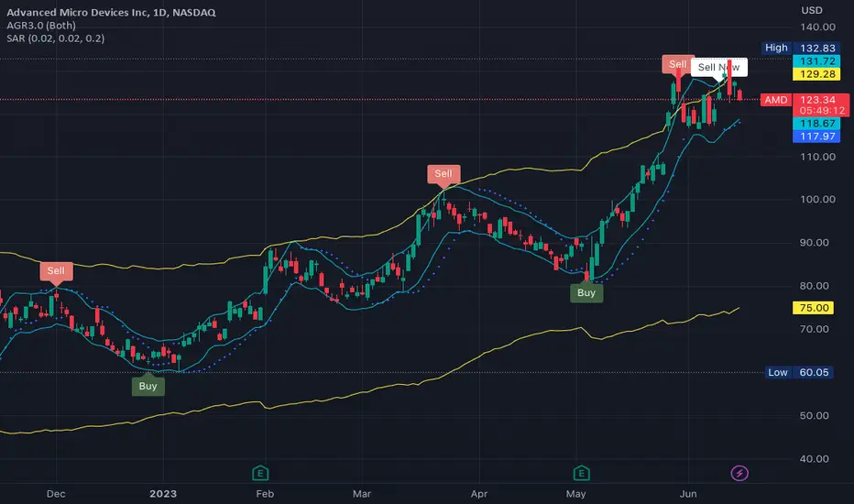This screenshot has width=854, height=504.
Task: Click the 90.00 price axis value
Action: click(x=815, y=243)
